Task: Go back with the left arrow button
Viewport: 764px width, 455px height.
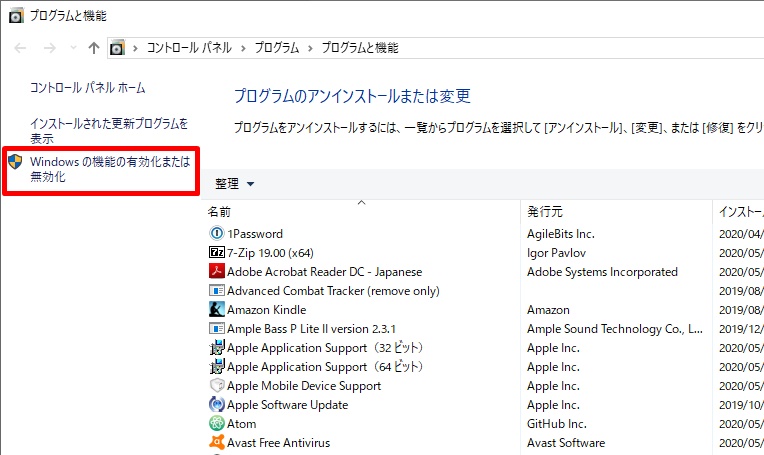Action: pyautogui.click(x=20, y=48)
